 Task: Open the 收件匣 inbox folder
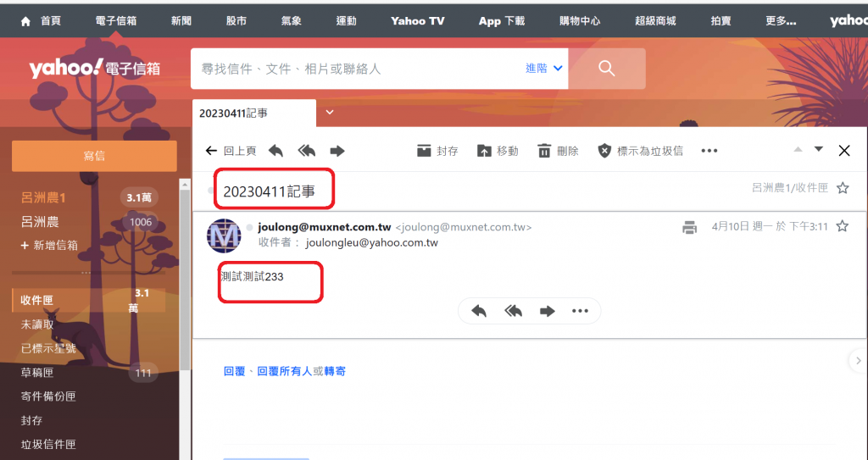88,300
